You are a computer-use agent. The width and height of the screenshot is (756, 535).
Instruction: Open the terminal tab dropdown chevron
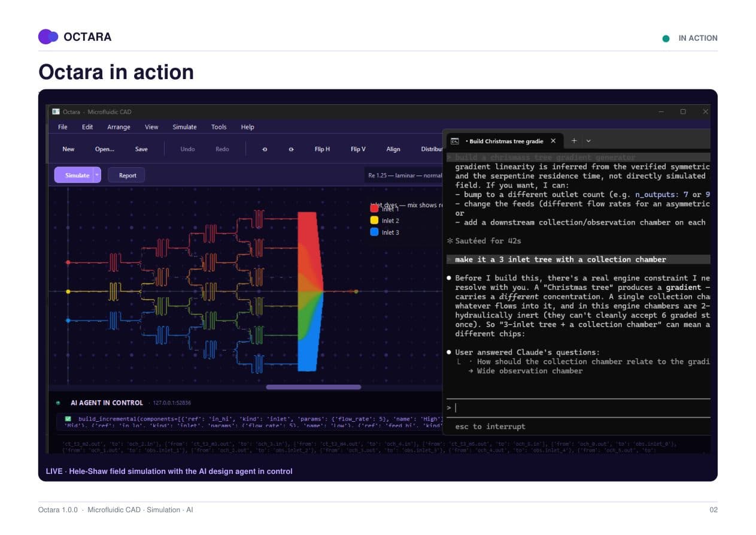[x=588, y=141]
